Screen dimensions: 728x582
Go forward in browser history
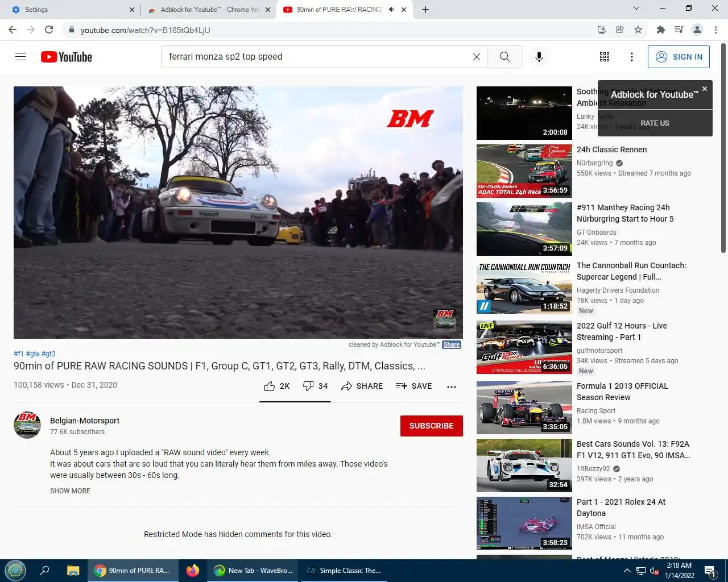point(31,30)
